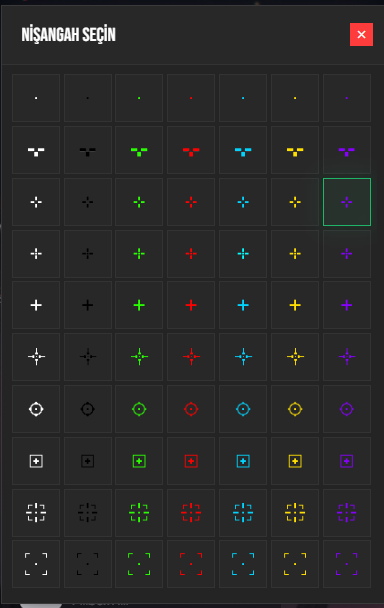The width and height of the screenshot is (384, 608).
Task: Choose the green bracketed cross crosshair
Action: click(139, 513)
